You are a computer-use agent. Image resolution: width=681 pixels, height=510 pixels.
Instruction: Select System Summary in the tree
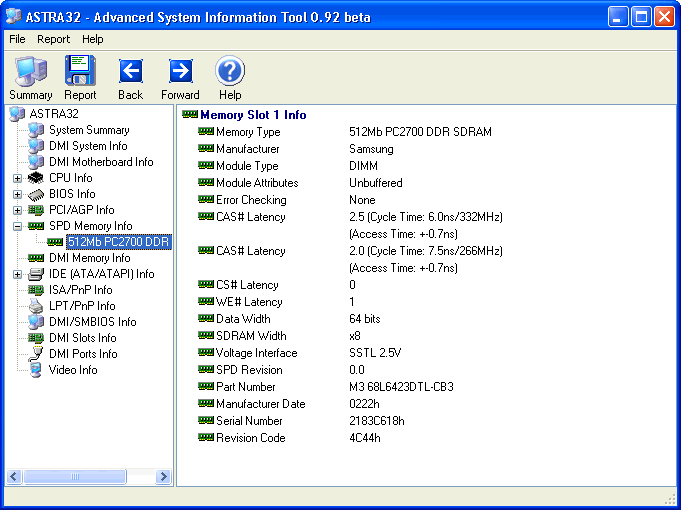tap(89, 130)
